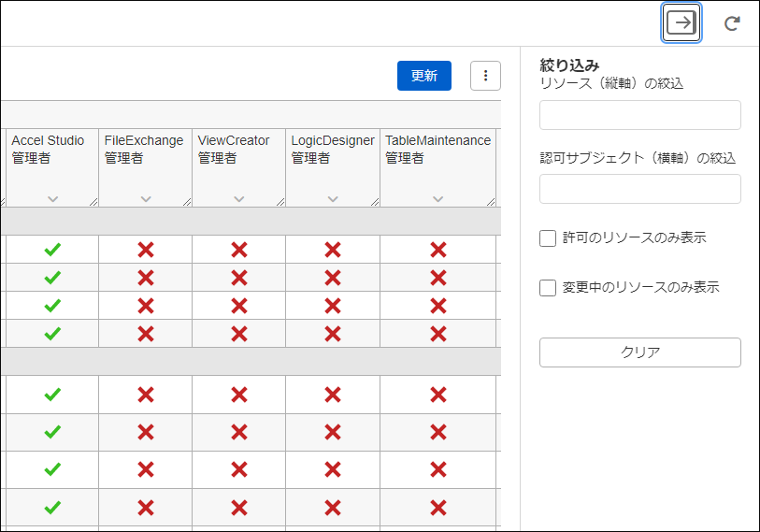This screenshot has height=532, width=760.
Task: Expand Accel Studio 管理者 column chevron
Action: [52, 198]
